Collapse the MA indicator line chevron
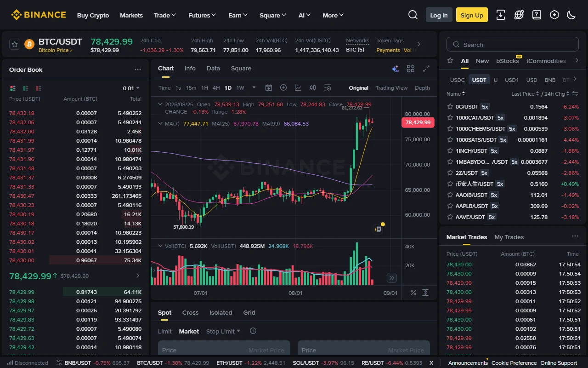588x368 pixels. 160,123
